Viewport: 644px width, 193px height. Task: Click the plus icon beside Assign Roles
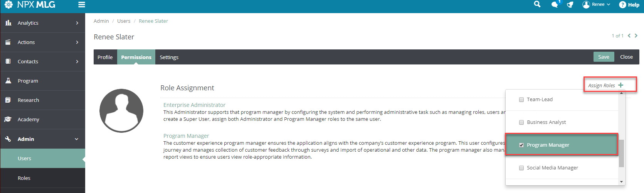tap(620, 85)
